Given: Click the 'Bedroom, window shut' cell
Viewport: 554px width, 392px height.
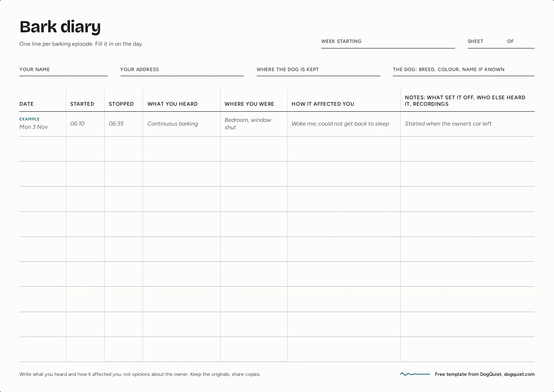Looking at the screenshot, I should pyautogui.click(x=248, y=124).
